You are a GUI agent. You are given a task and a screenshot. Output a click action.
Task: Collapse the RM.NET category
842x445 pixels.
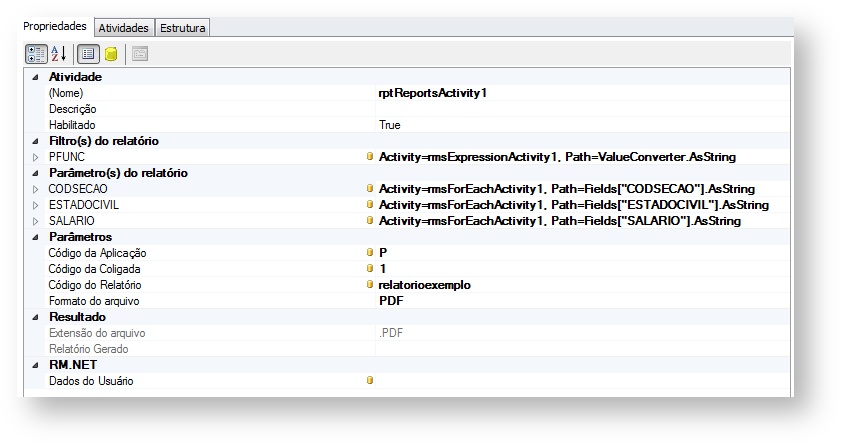pos(36,365)
